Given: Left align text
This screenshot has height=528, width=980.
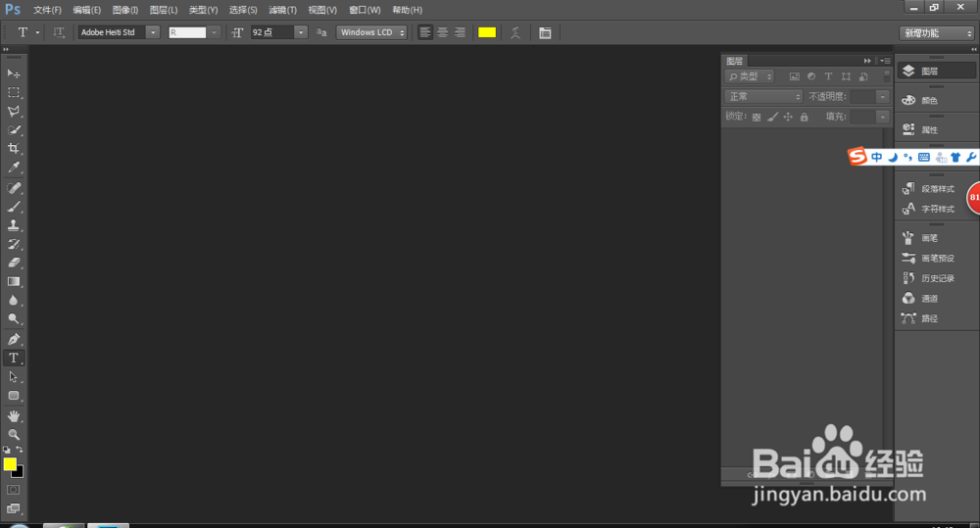Looking at the screenshot, I should [x=425, y=32].
